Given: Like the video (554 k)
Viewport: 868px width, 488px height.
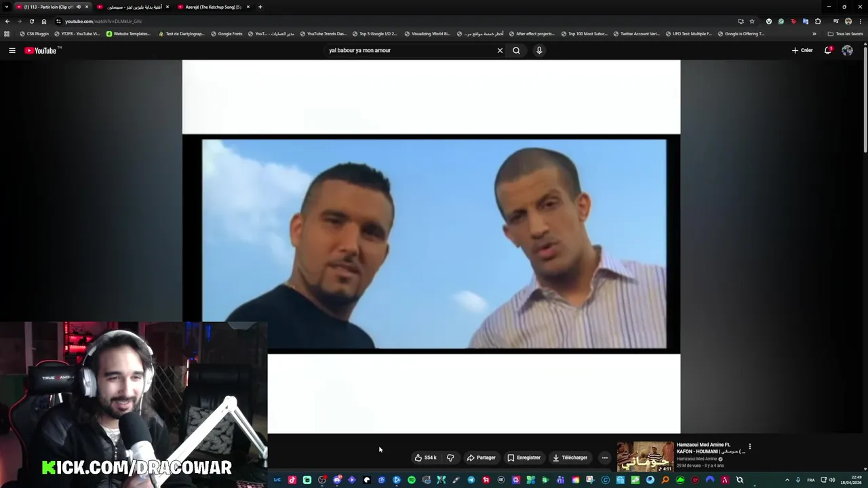Looking at the screenshot, I should click(x=426, y=457).
